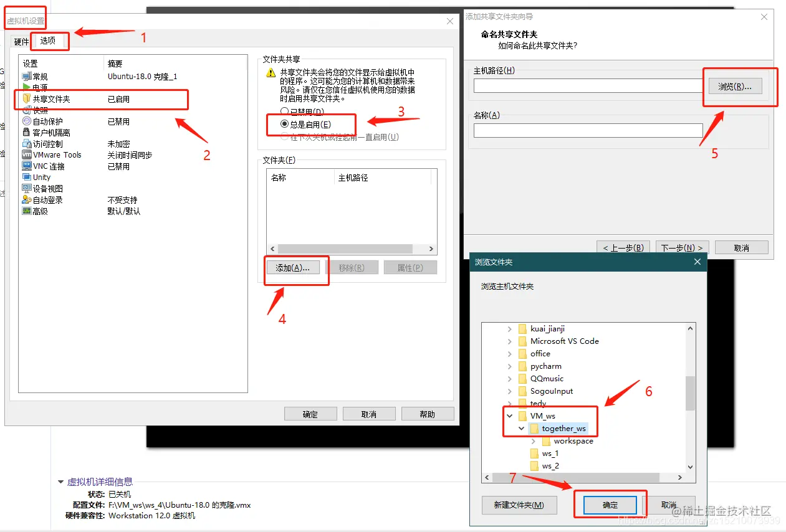Switch to the 选项 tab

pos(48,40)
